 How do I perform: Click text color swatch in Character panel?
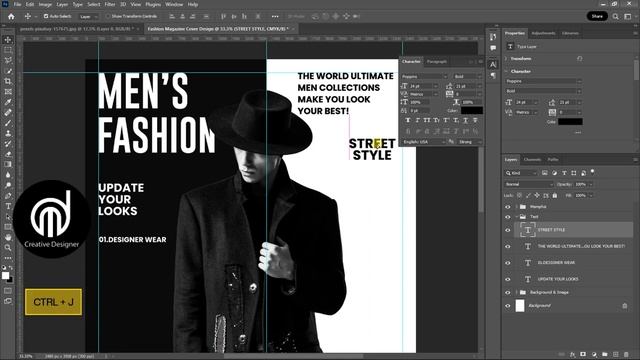(x=472, y=111)
